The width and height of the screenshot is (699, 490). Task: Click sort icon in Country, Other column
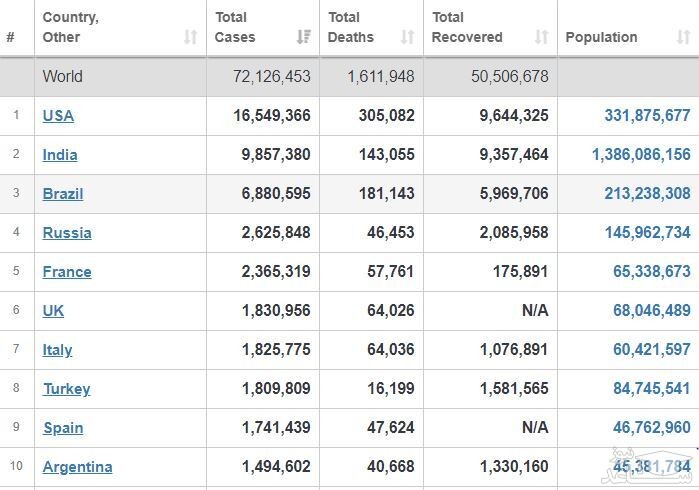190,37
